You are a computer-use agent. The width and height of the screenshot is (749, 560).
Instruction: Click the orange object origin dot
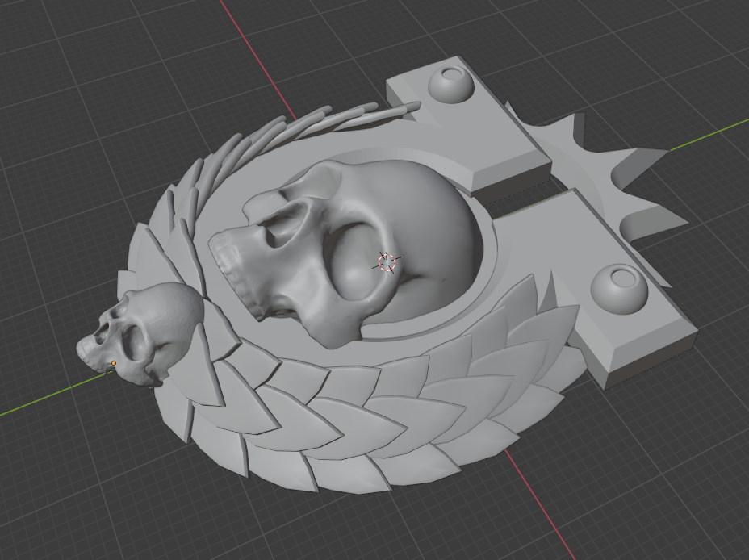pyautogui.click(x=113, y=364)
